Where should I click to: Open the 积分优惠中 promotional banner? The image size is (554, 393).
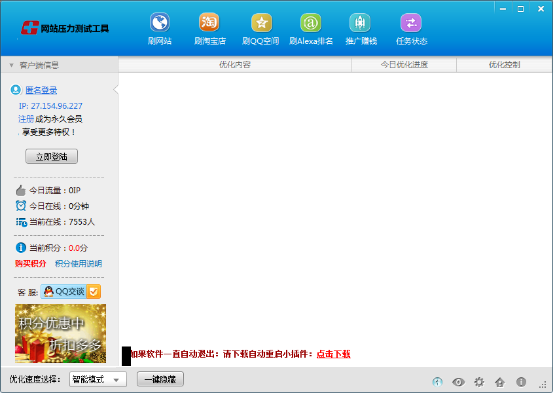60,333
